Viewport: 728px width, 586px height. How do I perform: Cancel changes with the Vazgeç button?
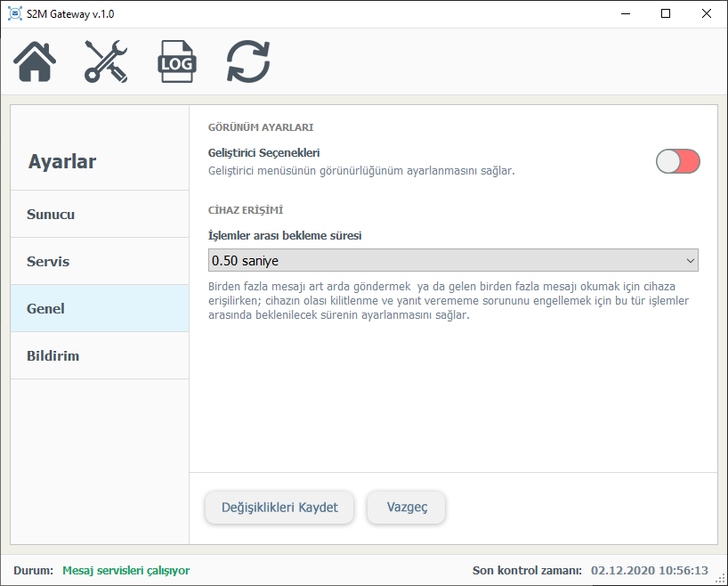click(x=407, y=508)
